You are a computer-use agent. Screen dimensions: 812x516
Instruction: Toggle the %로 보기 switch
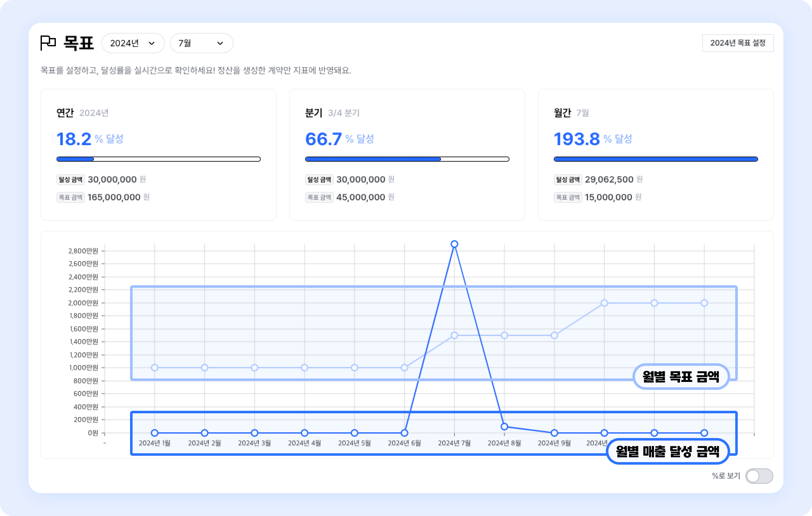click(759, 476)
